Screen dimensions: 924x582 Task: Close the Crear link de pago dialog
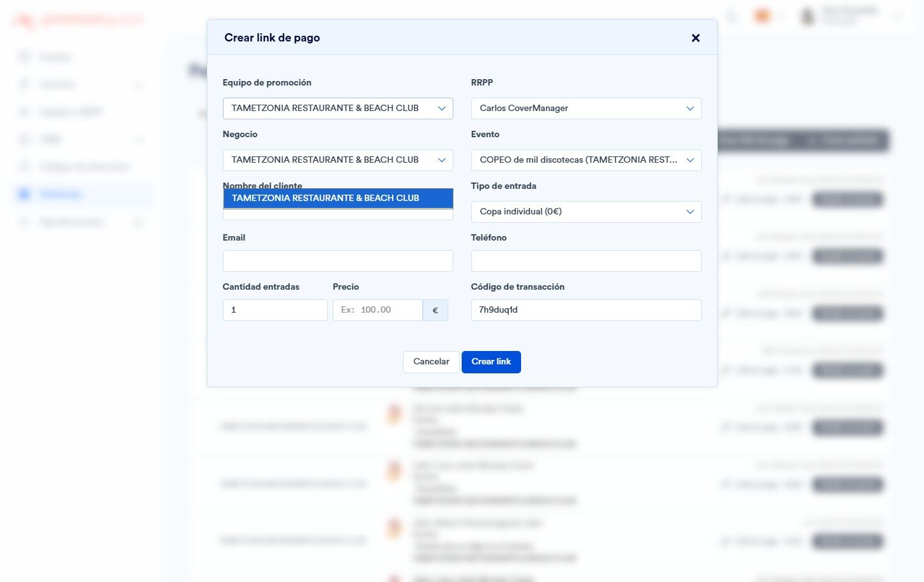695,38
